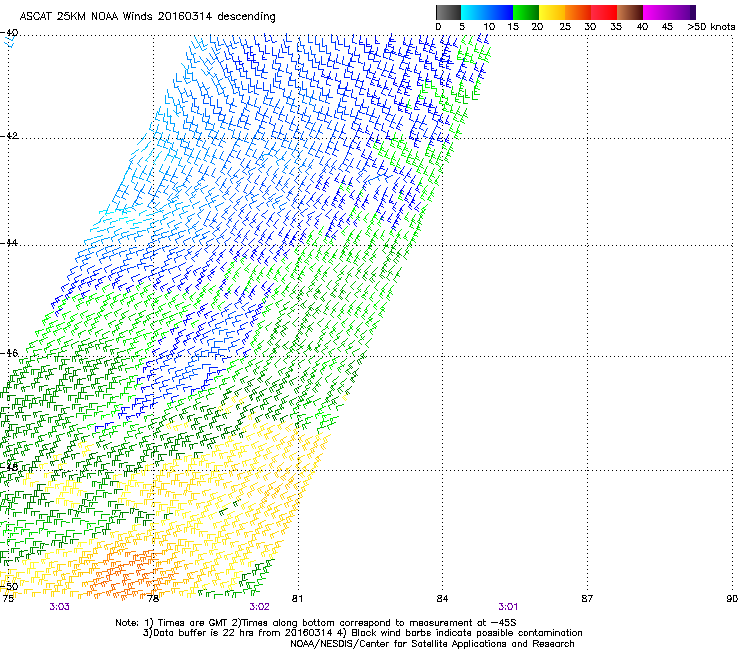Click the 75 longitude axis label
The height and width of the screenshot is (650, 740).
[8, 599]
